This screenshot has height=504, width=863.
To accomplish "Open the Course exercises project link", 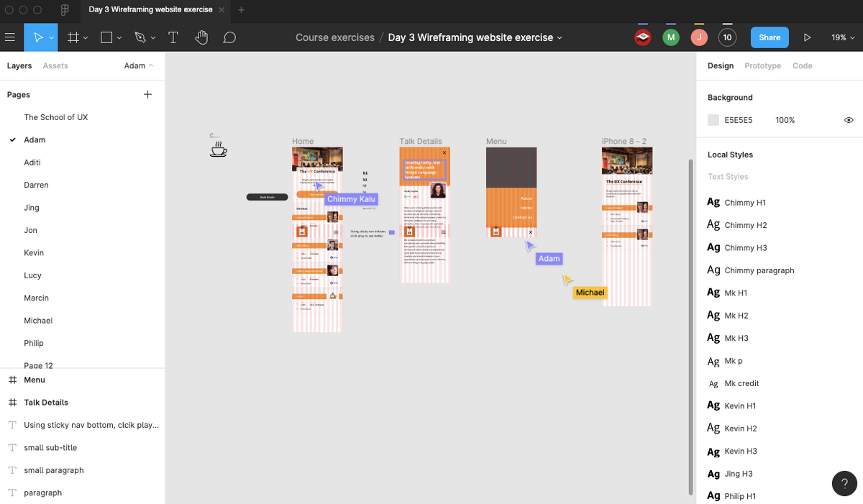I will [x=334, y=37].
